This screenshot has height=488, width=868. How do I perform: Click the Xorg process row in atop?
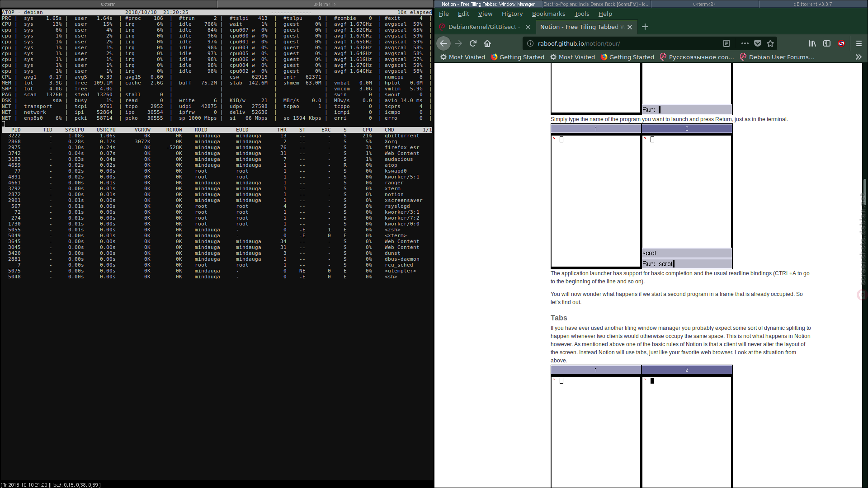(216, 142)
